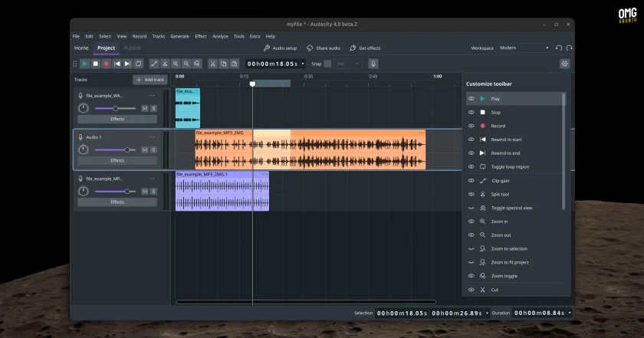Open the Selection time format dropdown arrow

[487, 313]
